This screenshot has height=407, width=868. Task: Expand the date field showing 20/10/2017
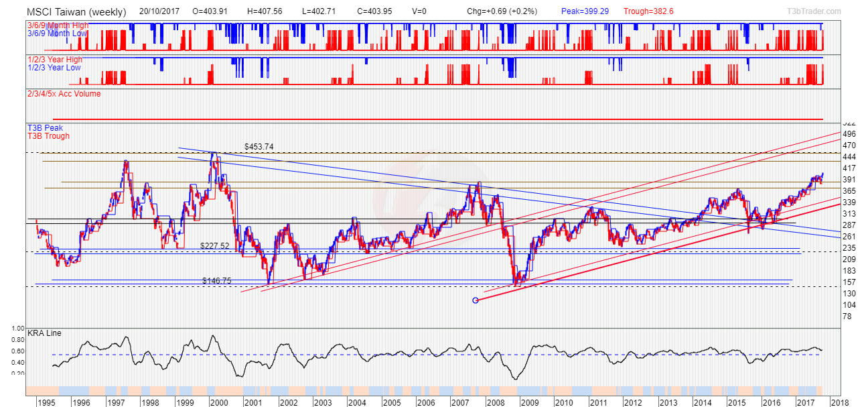pyautogui.click(x=161, y=11)
